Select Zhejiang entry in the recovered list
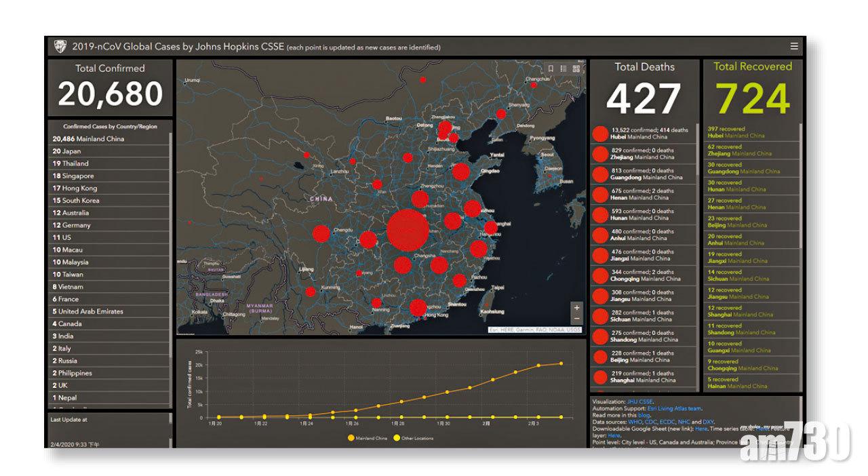 pyautogui.click(x=739, y=150)
